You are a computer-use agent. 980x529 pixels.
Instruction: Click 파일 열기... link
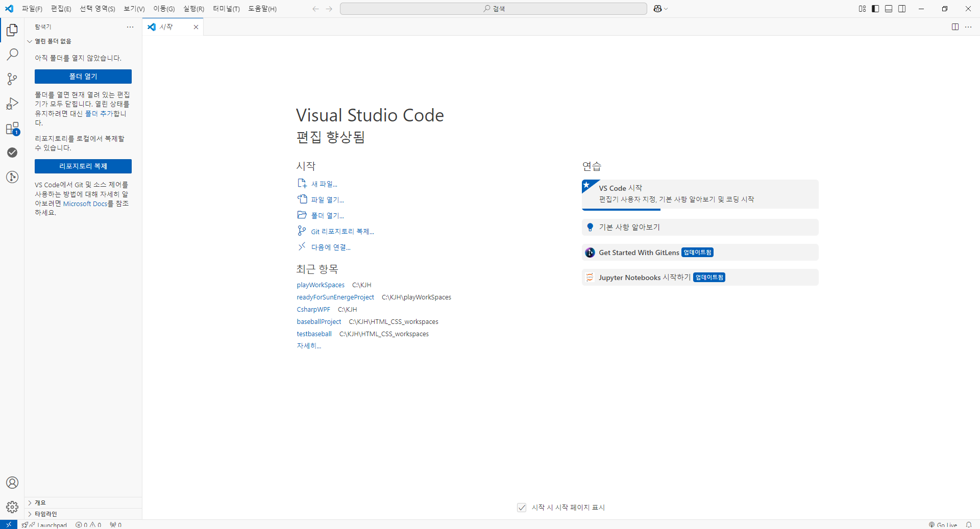321,200
